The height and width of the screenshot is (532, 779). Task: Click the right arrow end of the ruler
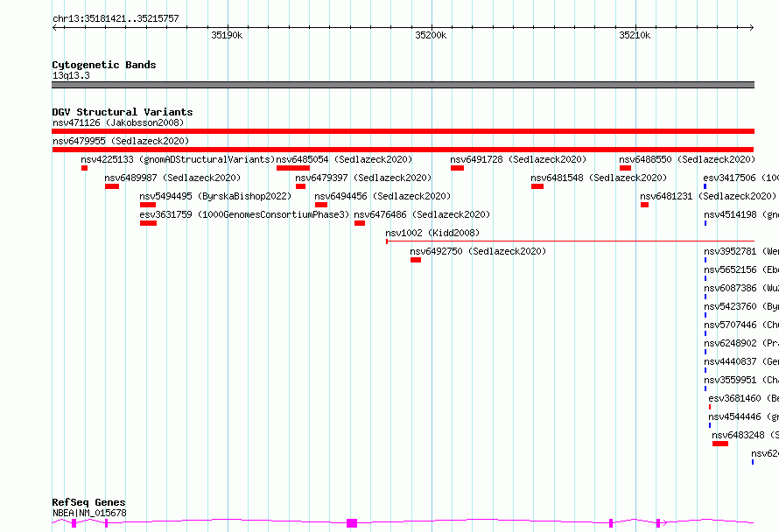(752, 27)
